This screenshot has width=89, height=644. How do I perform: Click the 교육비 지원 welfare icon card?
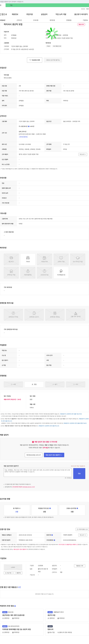pyautogui.click(x=61, y=259)
